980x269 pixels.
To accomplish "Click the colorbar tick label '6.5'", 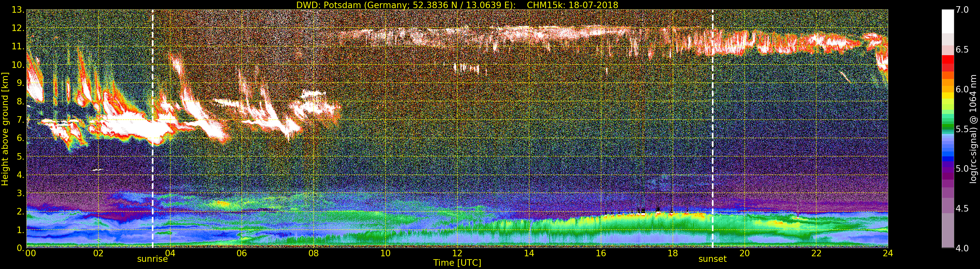I will point(962,50).
